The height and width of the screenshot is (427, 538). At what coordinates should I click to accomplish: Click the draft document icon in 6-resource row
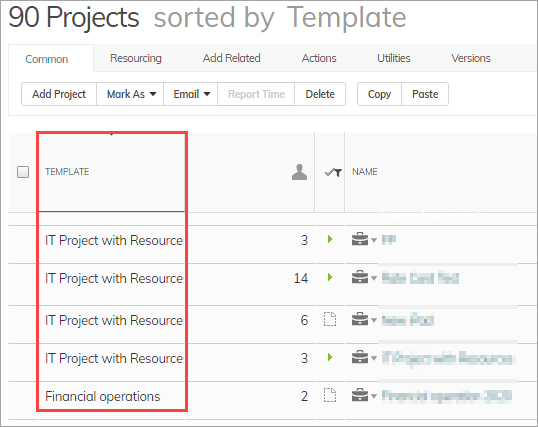coord(330,319)
